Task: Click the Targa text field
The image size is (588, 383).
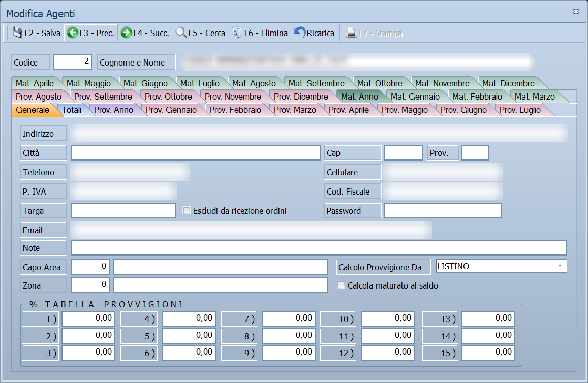Action: point(123,211)
